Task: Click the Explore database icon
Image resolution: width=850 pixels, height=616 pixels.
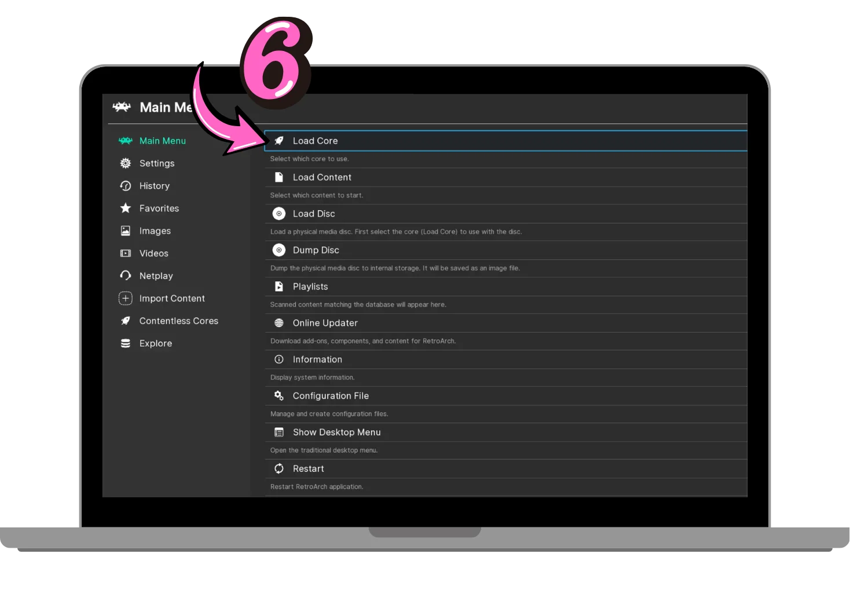Action: pos(125,343)
